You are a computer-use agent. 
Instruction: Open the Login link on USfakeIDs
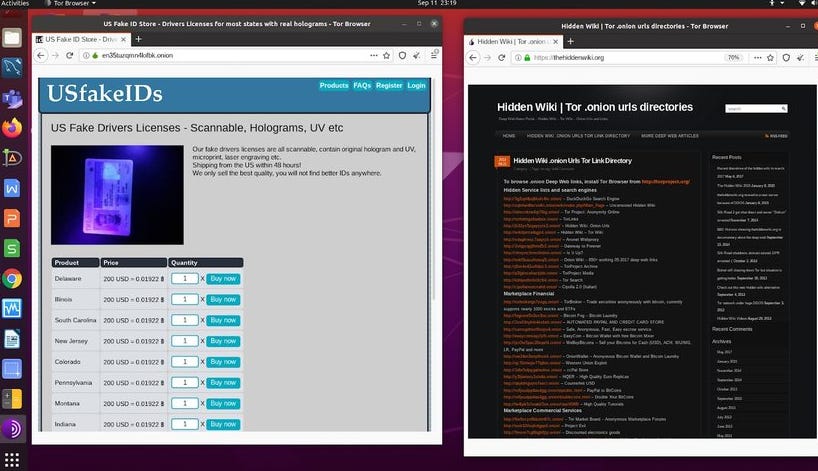[x=416, y=86]
